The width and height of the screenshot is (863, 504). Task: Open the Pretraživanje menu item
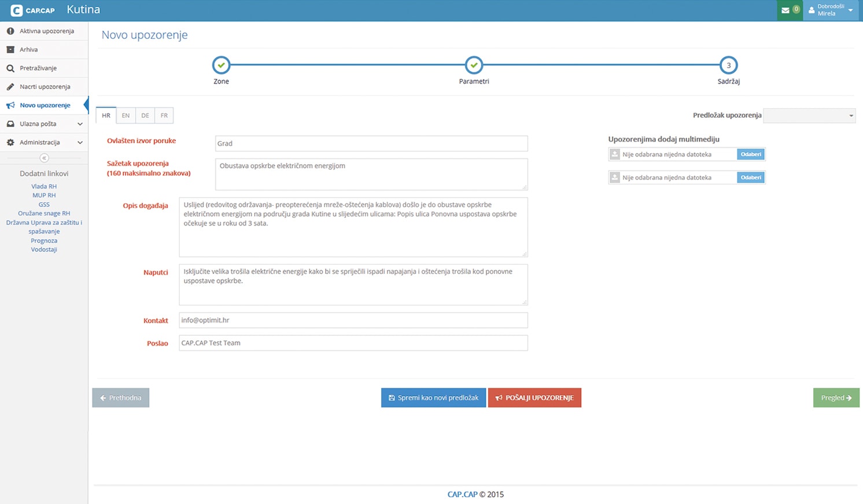(44, 68)
